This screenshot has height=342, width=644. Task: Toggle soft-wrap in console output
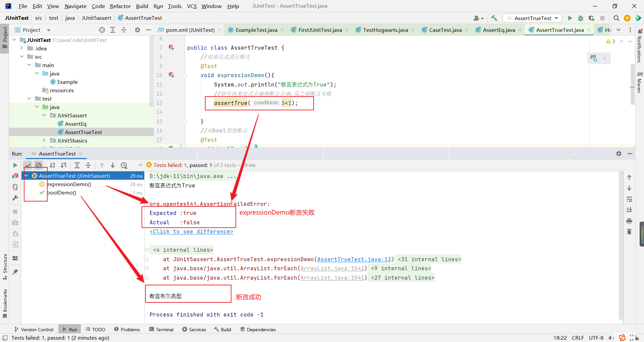pos(629,199)
